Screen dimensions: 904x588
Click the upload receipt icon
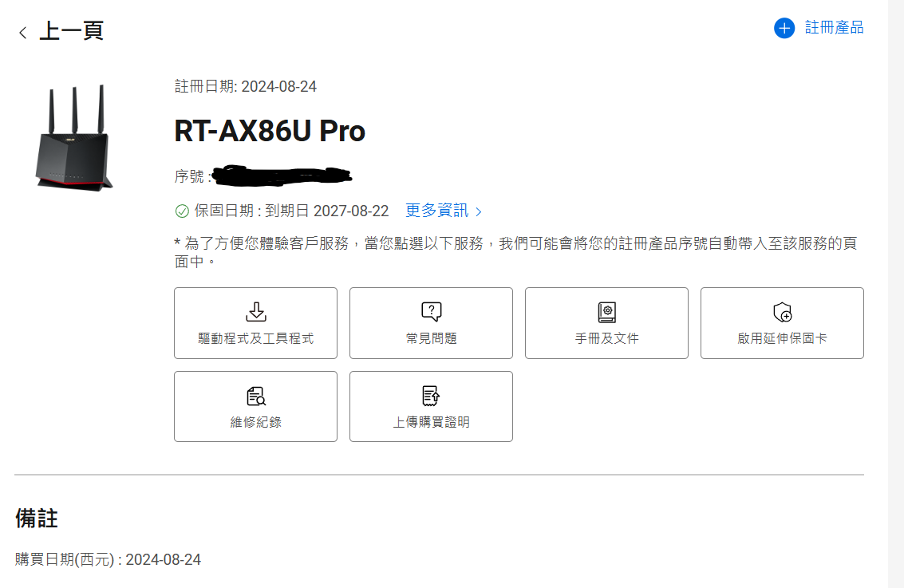pos(431,396)
